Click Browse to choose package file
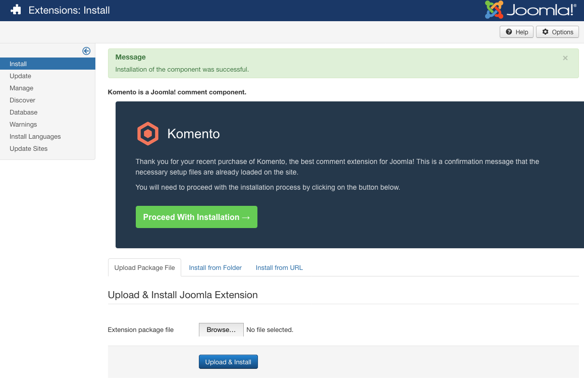The width and height of the screenshot is (584, 392). coord(221,330)
